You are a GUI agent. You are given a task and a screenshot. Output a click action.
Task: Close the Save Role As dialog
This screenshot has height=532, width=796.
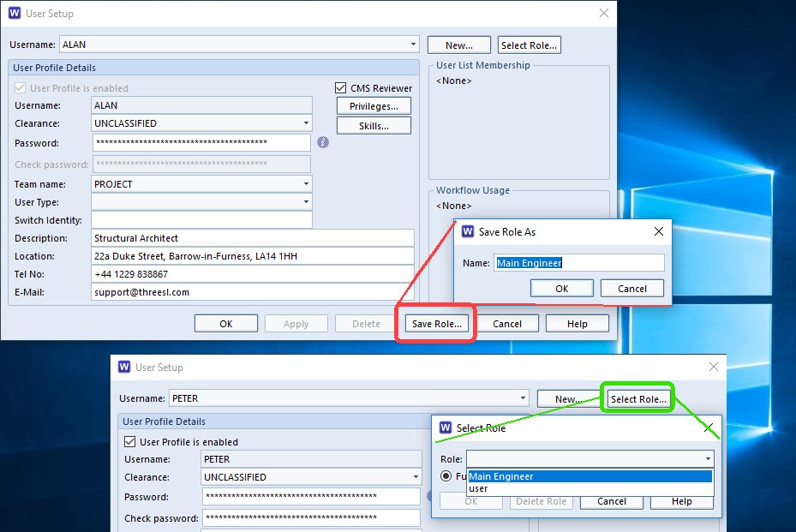[x=659, y=231]
